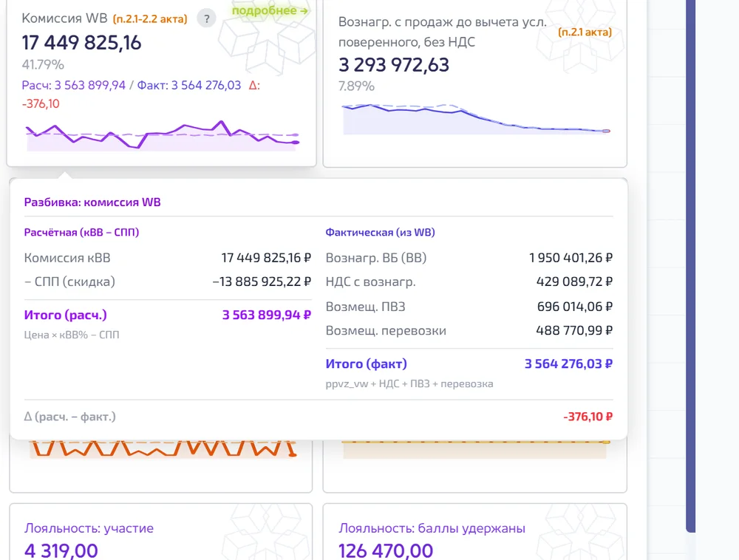The image size is (739, 560).
Task: Click the 'Лояльность: участие' card title
Action: click(89, 528)
